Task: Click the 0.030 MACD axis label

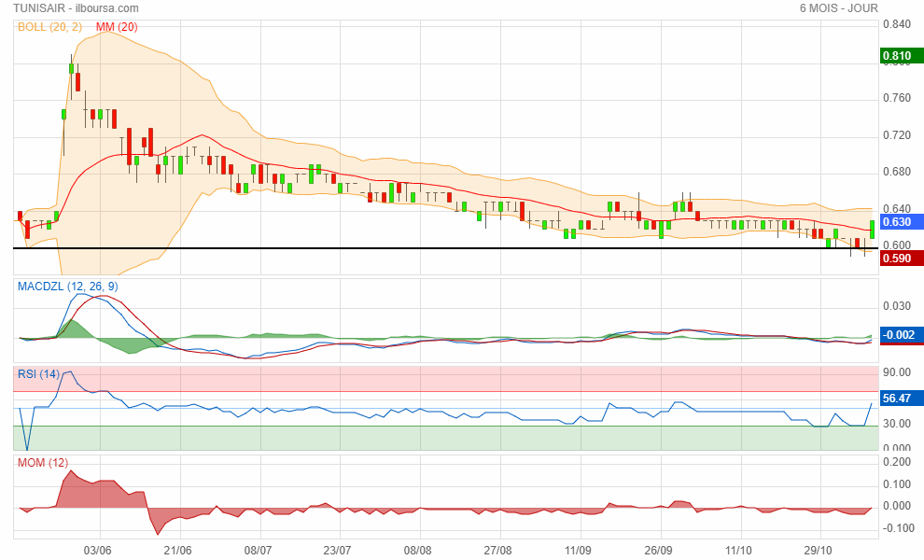Action: [x=897, y=306]
